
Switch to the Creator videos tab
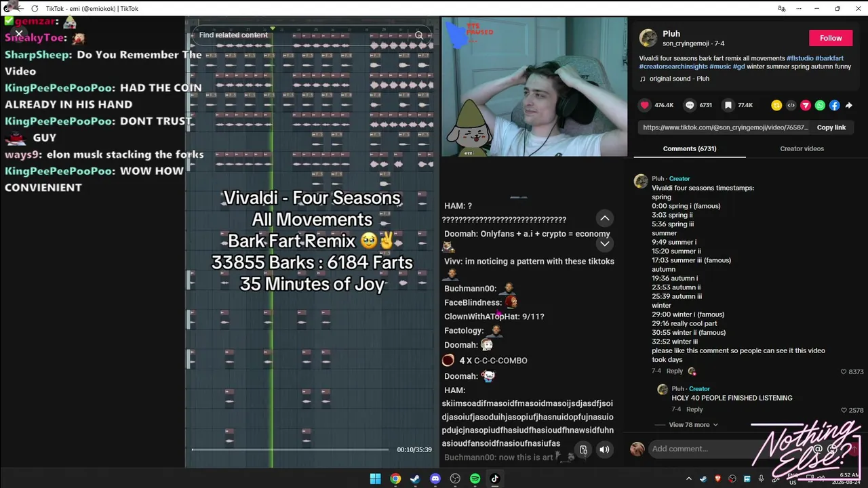pos(802,148)
